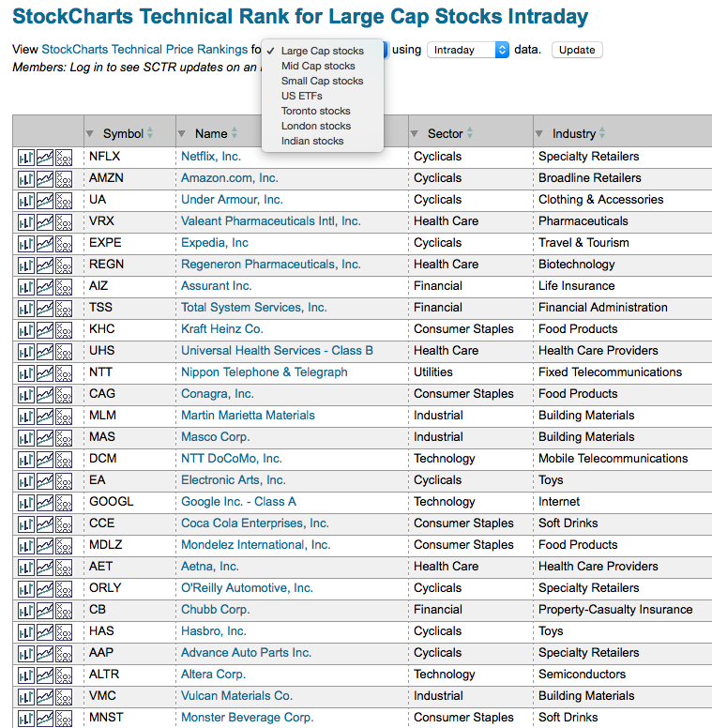Click the gray triangle beside Industry header
This screenshot has height=728, width=712.
(539, 134)
